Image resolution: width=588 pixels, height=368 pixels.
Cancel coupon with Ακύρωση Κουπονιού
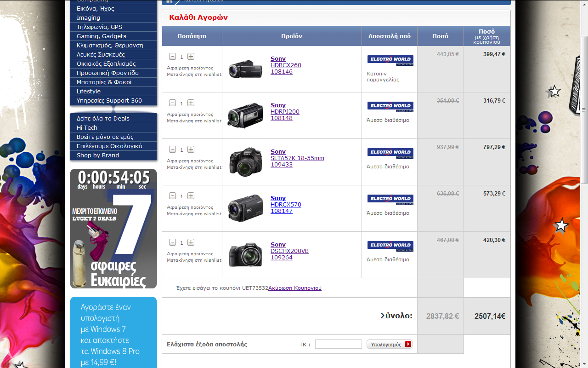point(295,288)
